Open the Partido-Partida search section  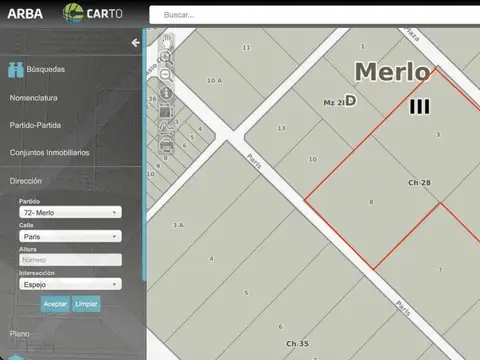pyautogui.click(x=35, y=125)
